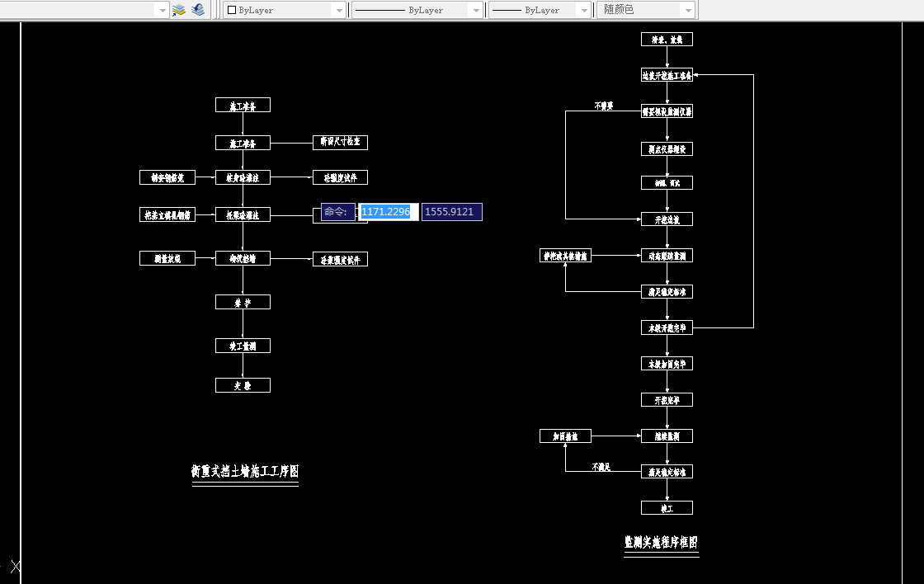Select the 断面尺寸检查 flowchart box
The image size is (924, 584).
coord(340,142)
